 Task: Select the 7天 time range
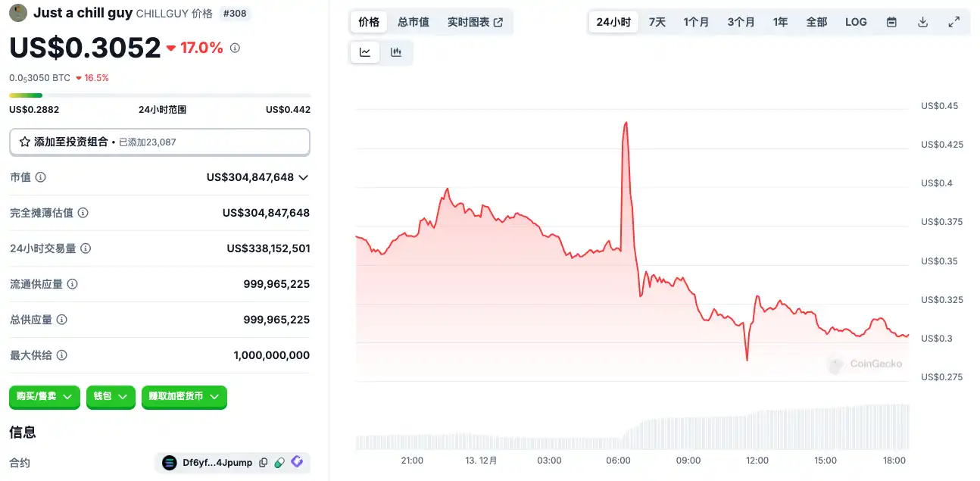pos(657,22)
